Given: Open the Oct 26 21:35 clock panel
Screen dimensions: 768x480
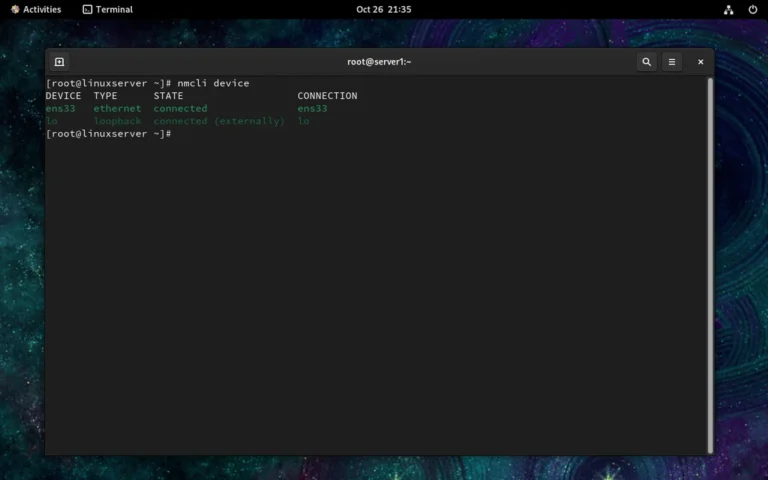Looking at the screenshot, I should pyautogui.click(x=383, y=9).
